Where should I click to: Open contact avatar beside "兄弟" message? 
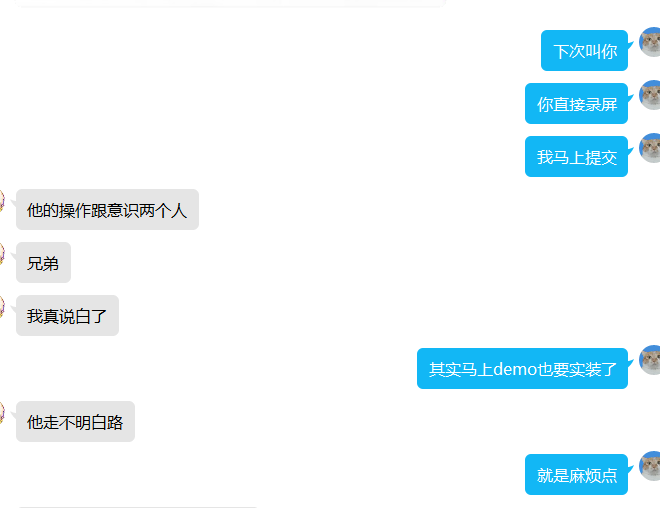pyautogui.click(x=2, y=254)
